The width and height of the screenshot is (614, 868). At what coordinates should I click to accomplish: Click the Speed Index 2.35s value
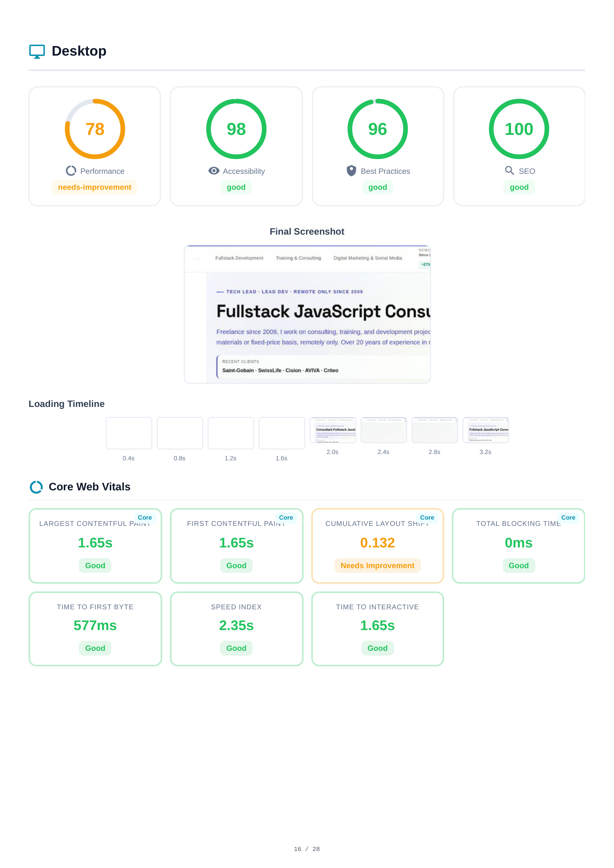(236, 626)
